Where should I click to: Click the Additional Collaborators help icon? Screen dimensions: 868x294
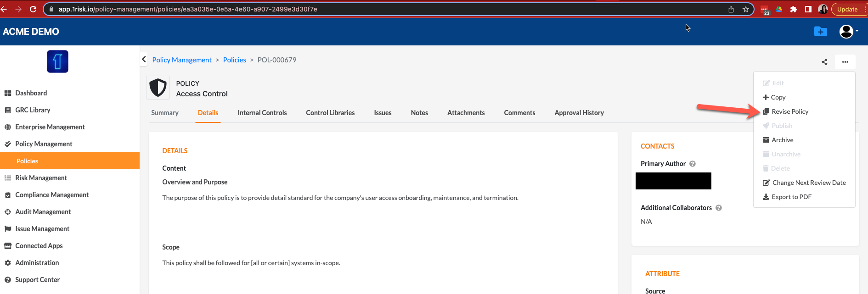(719, 208)
